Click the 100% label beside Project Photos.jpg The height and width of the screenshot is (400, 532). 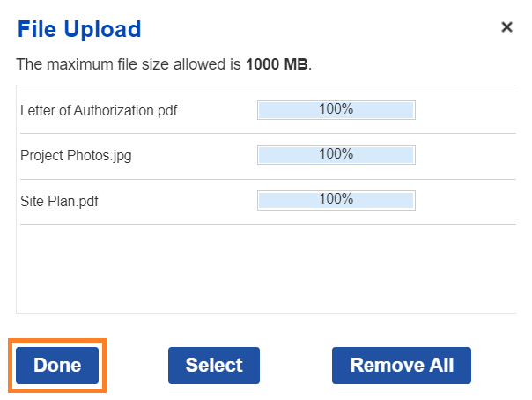click(x=336, y=154)
